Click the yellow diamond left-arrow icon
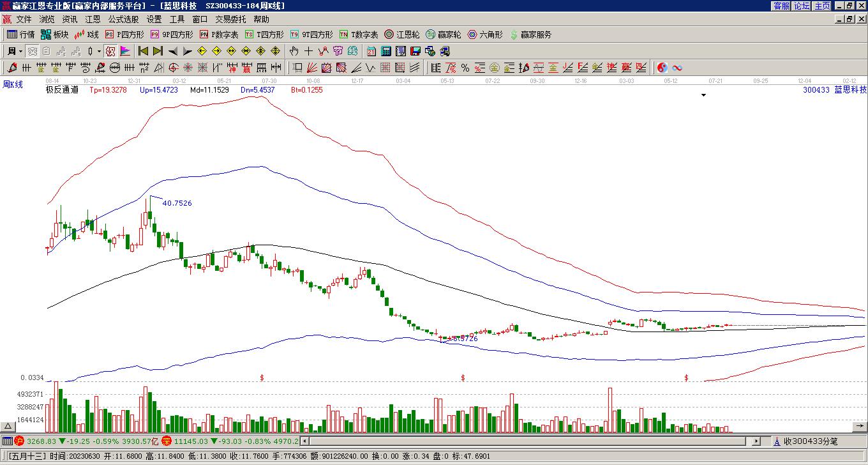Image resolution: width=868 pixels, height=465 pixels. (202, 51)
